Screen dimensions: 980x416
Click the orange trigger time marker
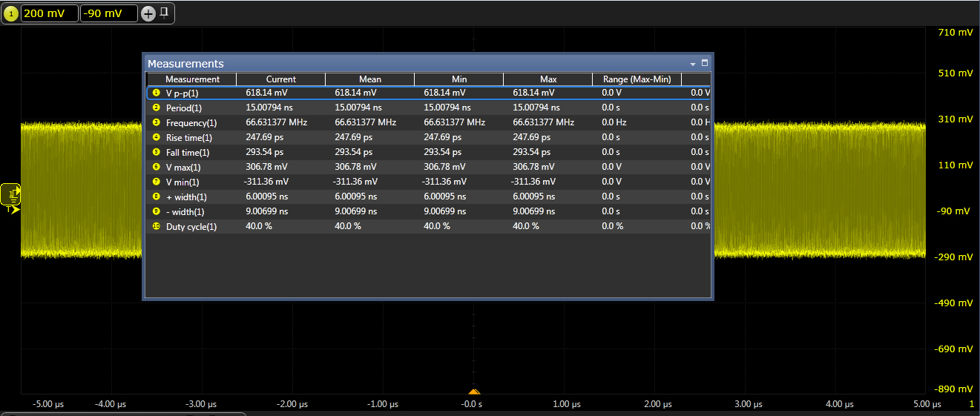(474, 392)
